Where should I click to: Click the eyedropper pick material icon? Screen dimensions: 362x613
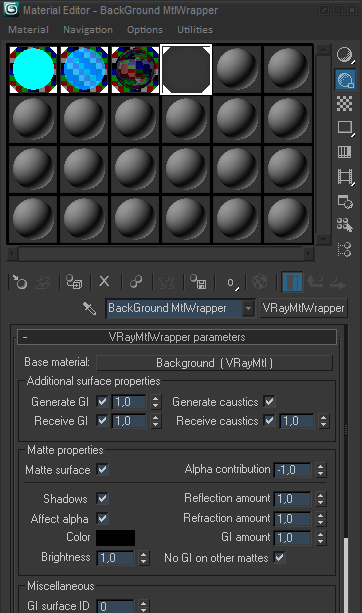pyautogui.click(x=90, y=308)
